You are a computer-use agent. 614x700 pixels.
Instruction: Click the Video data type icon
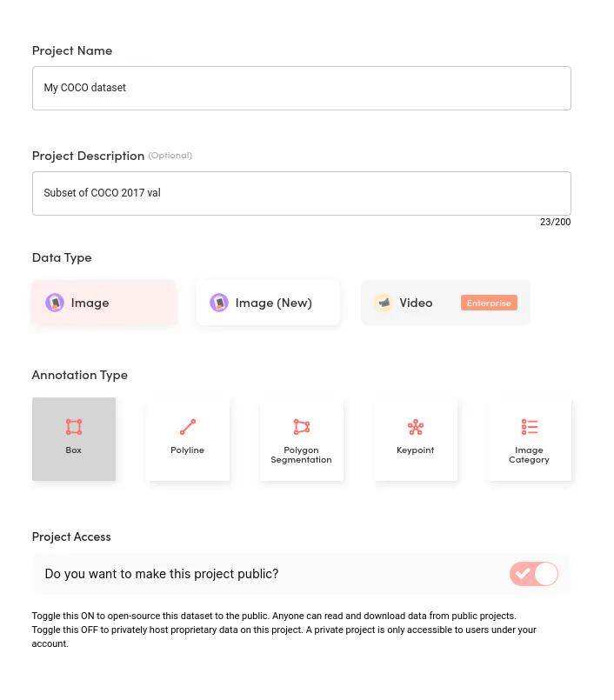click(x=384, y=303)
